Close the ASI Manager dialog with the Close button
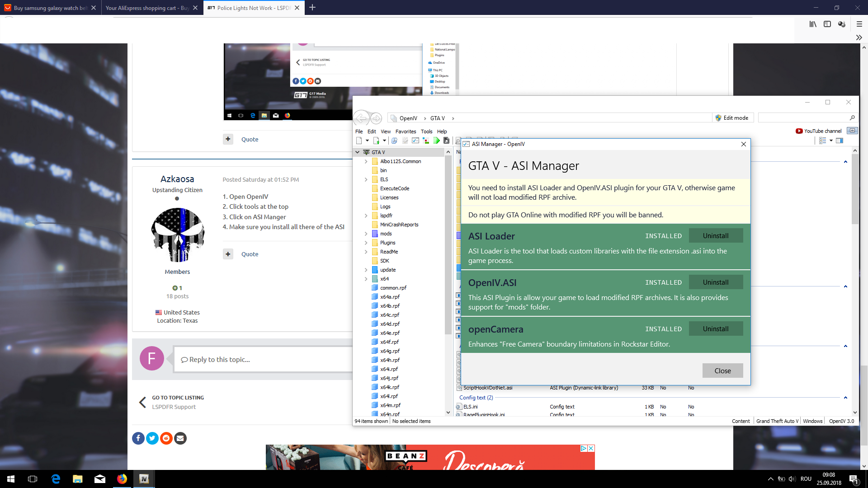This screenshot has height=488, width=868. [722, 371]
